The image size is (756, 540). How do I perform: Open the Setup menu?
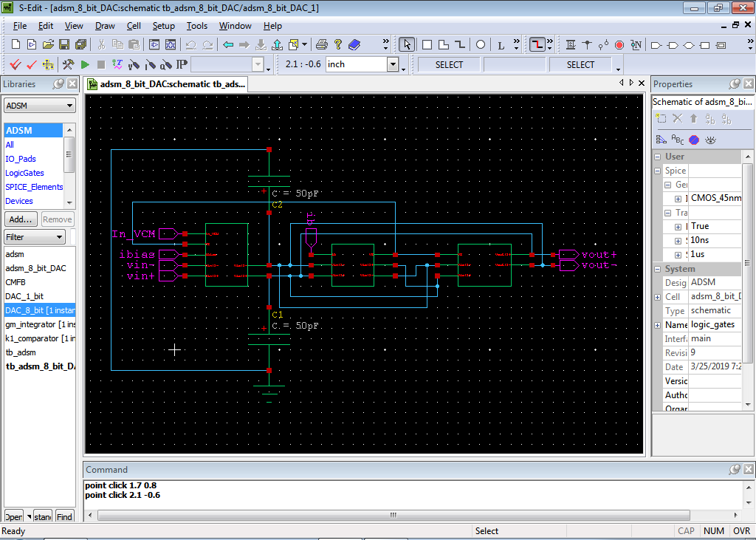[x=163, y=26]
